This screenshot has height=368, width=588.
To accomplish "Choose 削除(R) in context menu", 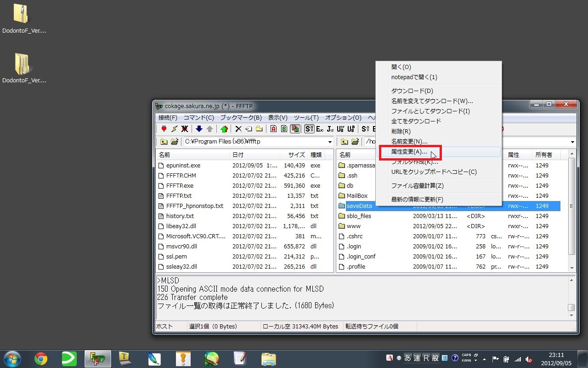I will (439, 132).
